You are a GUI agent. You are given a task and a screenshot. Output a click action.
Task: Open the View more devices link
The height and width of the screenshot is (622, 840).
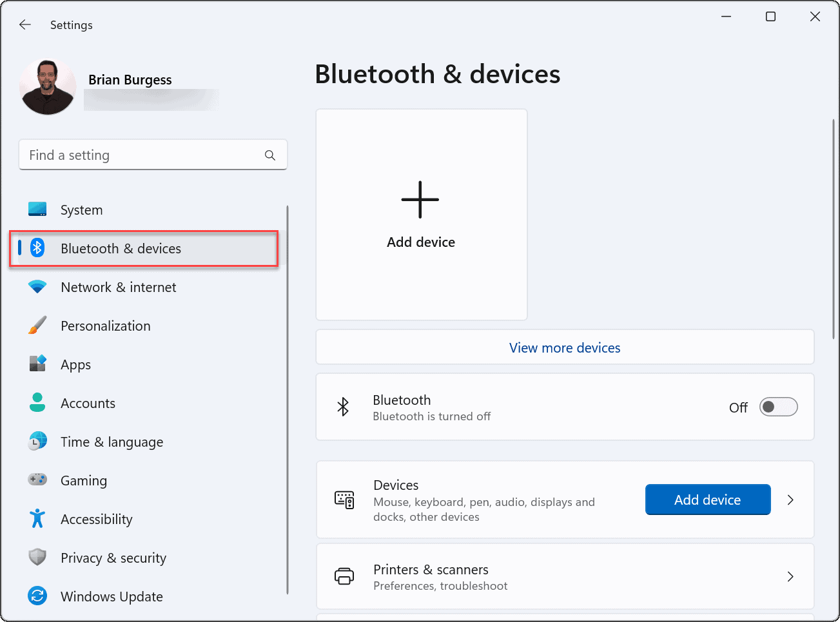point(564,347)
